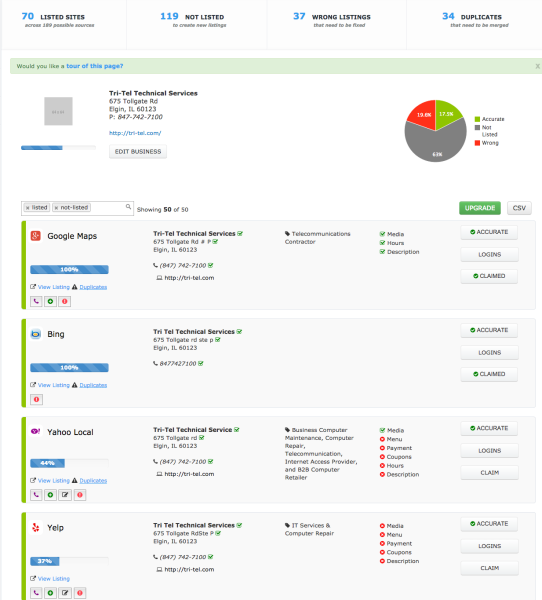Click the red alert icon under Bing listing

36,399
